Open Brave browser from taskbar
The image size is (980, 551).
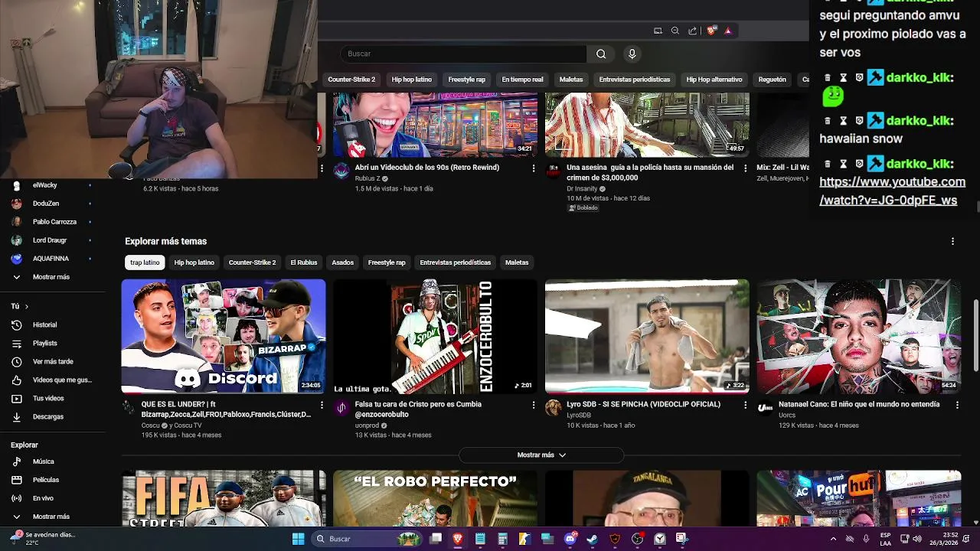458,539
